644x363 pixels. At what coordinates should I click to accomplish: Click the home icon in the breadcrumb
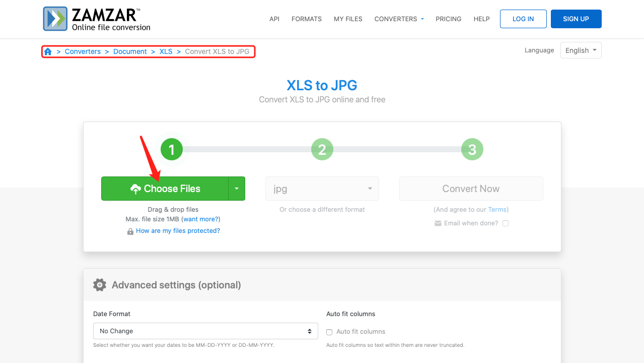click(x=47, y=51)
